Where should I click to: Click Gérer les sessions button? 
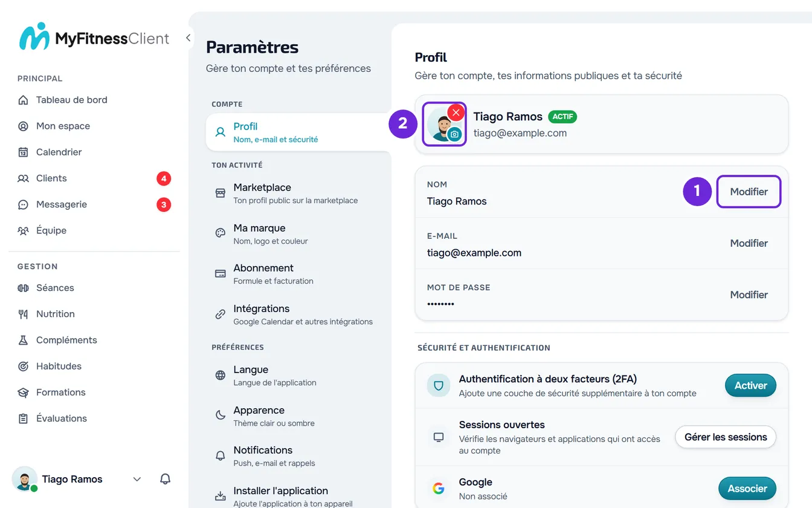[726, 437]
